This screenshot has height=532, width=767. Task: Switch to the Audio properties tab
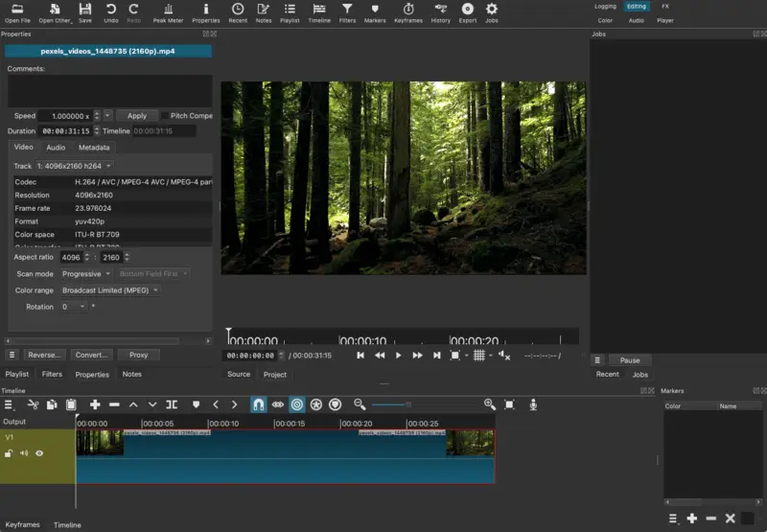[56, 148]
